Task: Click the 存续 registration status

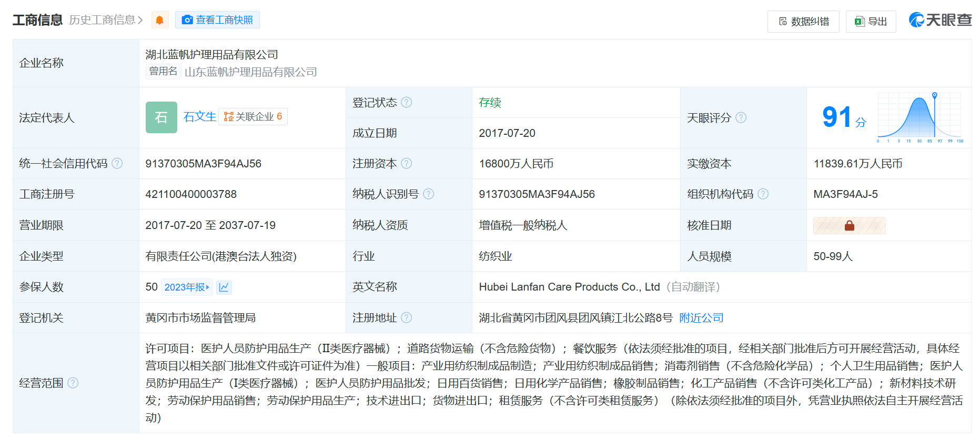Action: 490,102
